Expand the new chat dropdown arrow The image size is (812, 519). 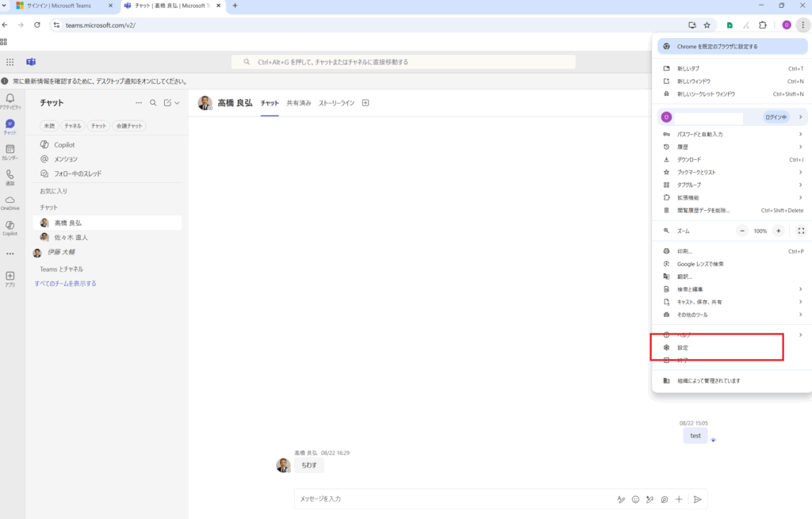178,103
